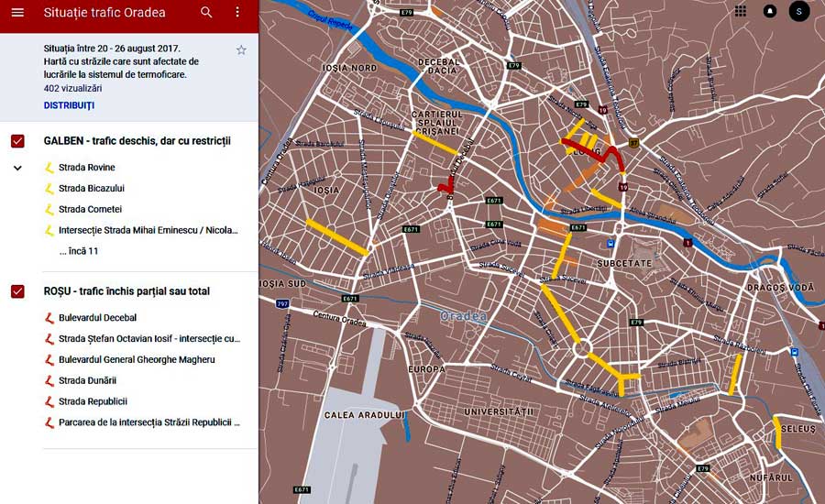Image resolution: width=825 pixels, height=504 pixels.
Task: Expand the '... încă 11' hidden items
Action: [x=79, y=251]
